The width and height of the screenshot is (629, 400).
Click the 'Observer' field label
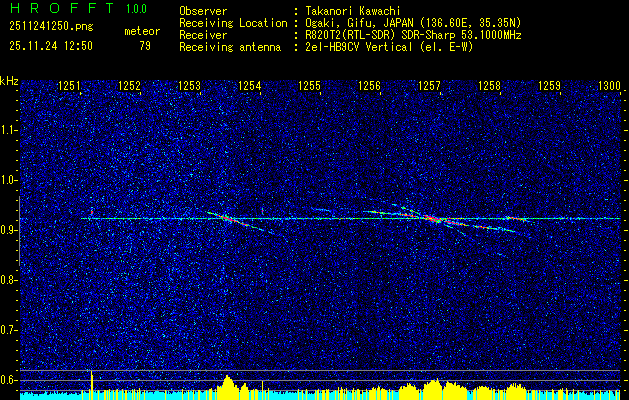[x=203, y=11]
